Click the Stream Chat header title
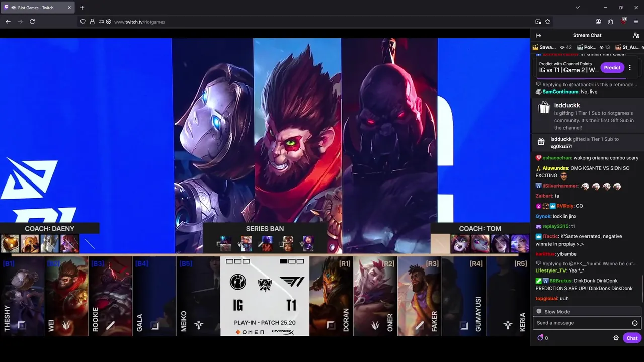Screen dimensions: 644x362 587,35
